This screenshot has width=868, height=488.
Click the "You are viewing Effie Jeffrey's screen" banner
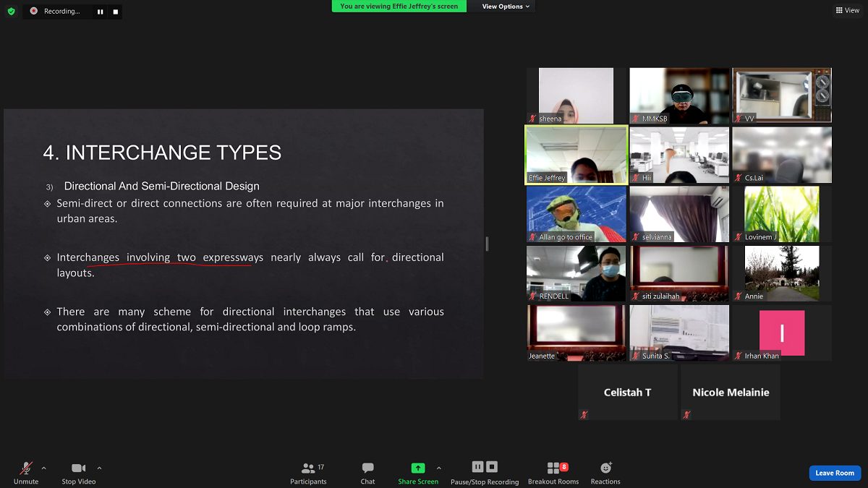tap(399, 7)
